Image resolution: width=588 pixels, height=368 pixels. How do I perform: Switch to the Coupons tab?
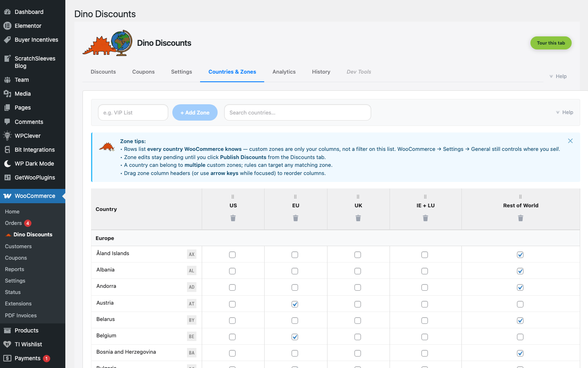[x=143, y=72]
